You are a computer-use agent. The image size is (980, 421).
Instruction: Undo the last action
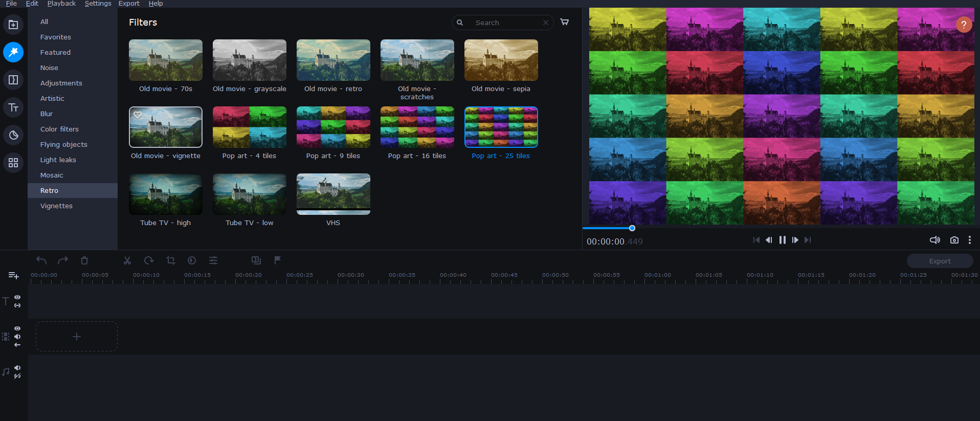pyautogui.click(x=41, y=260)
